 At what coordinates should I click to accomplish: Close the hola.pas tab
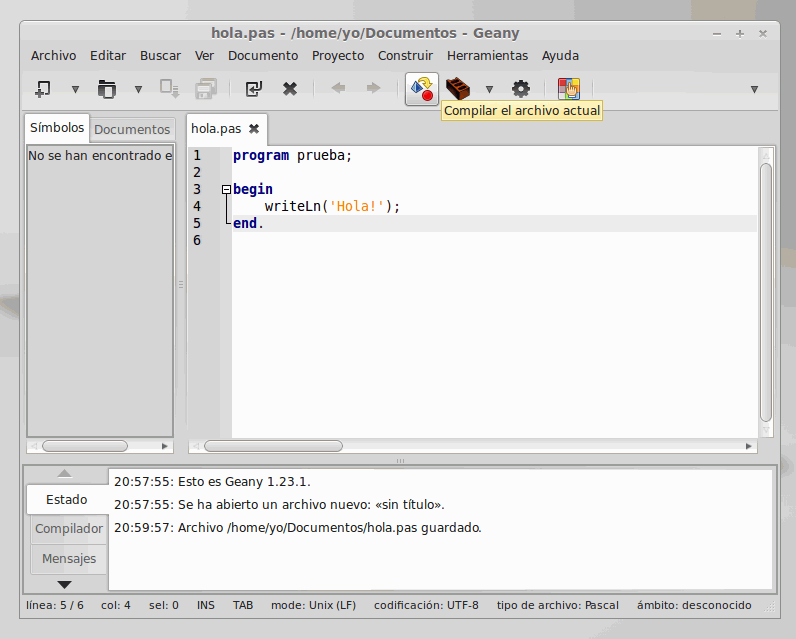254,129
